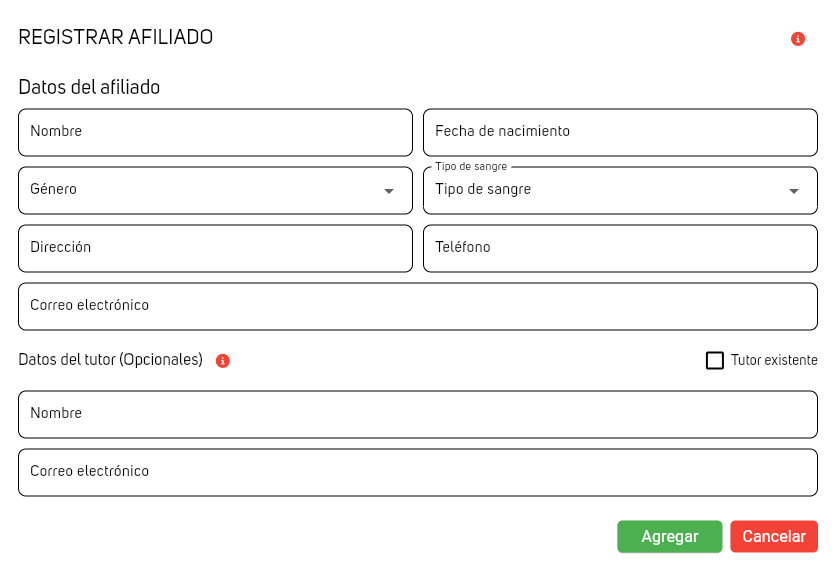Open the Género dropdown
The width and height of the screenshot is (837, 569).
[215, 191]
